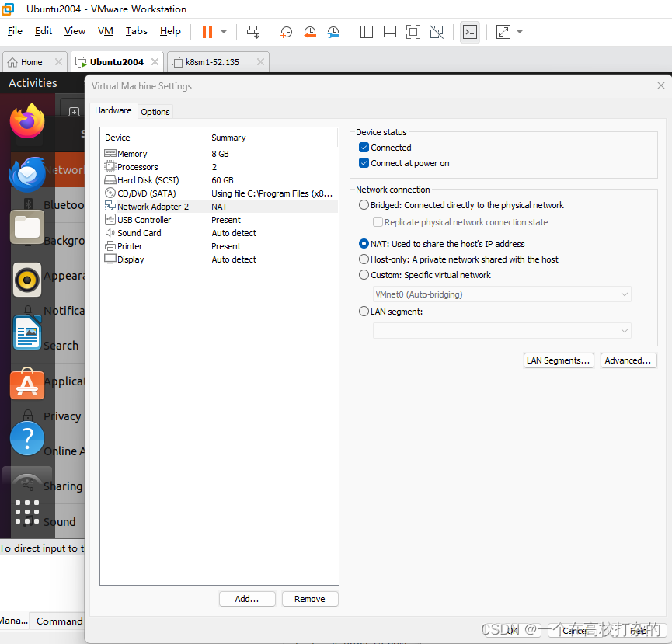
Task: Open Rhythmbox from the dock
Action: pos(27,280)
